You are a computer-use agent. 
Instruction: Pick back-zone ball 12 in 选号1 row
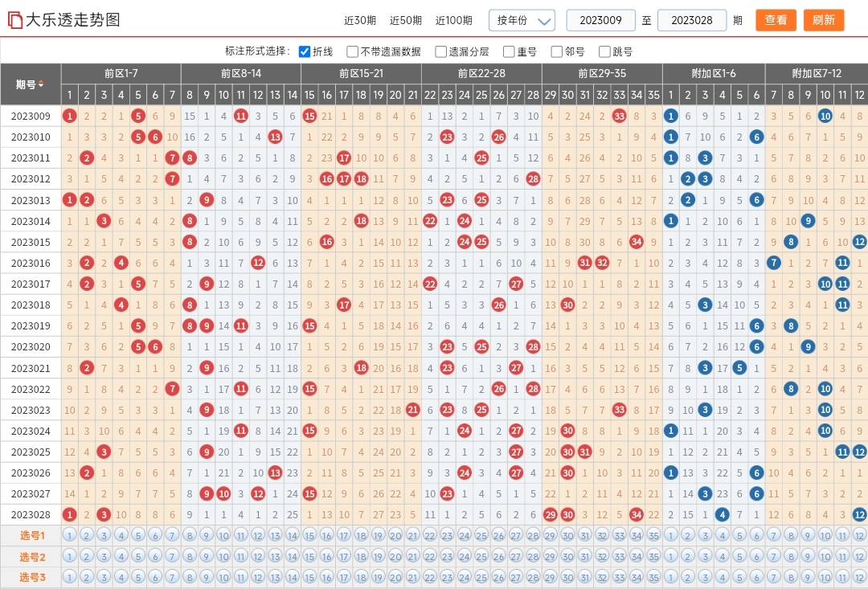(859, 535)
